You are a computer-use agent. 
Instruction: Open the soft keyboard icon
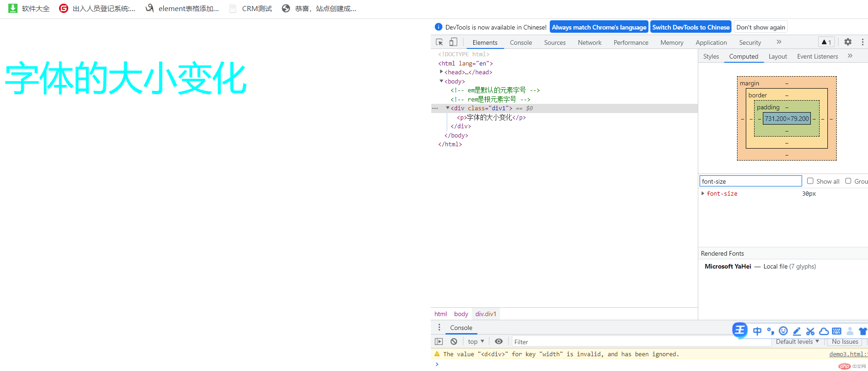tap(837, 331)
